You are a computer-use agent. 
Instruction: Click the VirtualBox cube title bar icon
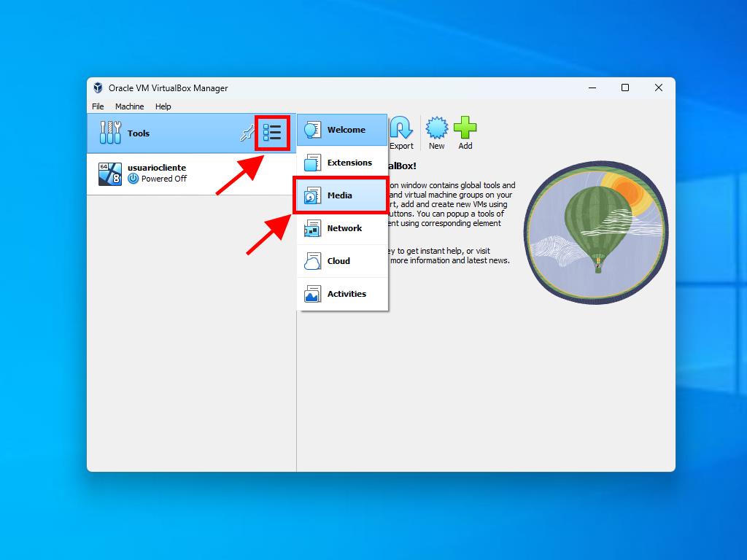[98, 87]
